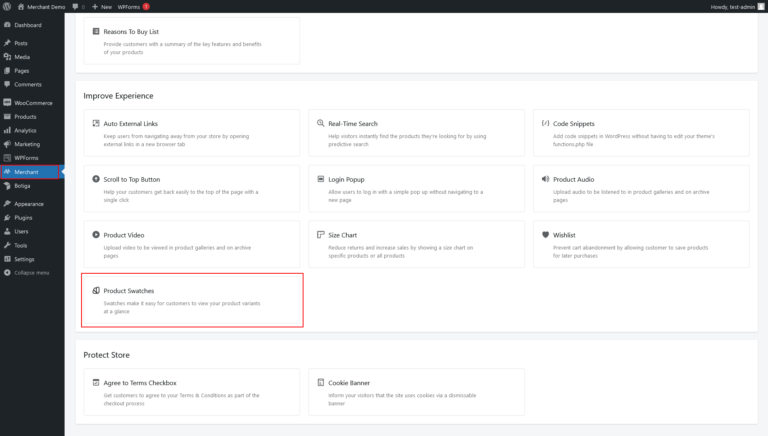The height and width of the screenshot is (436, 768).
Task: Open the Scroll to Top Button module
Action: (192, 189)
